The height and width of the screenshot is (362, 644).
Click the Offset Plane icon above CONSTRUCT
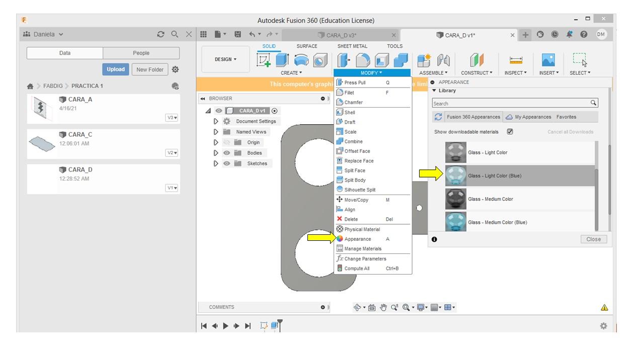(476, 60)
